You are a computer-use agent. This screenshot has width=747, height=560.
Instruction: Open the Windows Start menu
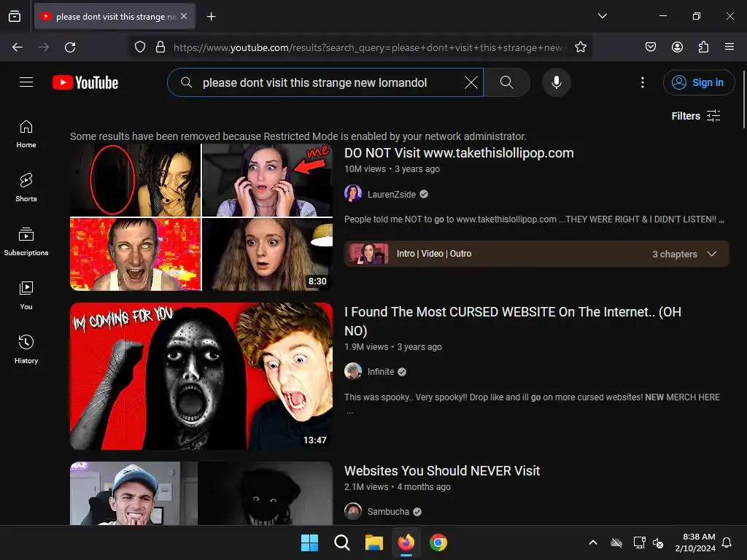(309, 542)
